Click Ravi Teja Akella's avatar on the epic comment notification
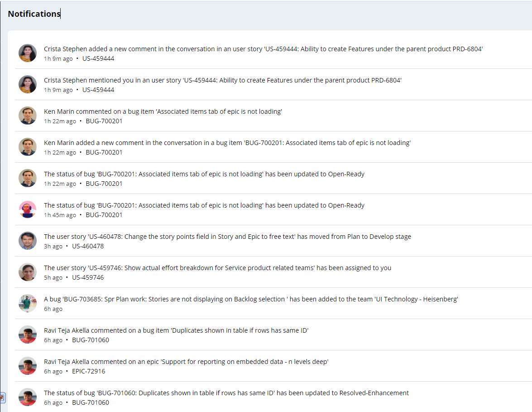The image size is (532, 412). coord(28,365)
